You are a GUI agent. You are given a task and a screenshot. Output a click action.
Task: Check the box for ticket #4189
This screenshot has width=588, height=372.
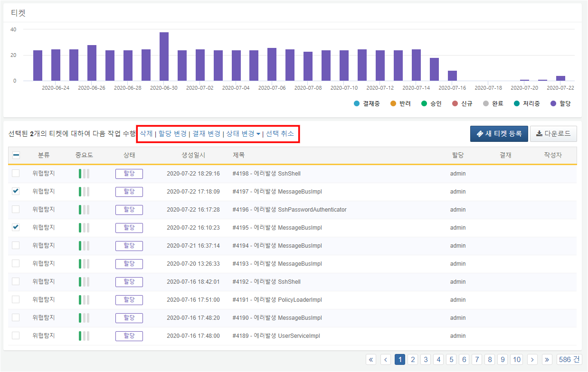(x=16, y=335)
